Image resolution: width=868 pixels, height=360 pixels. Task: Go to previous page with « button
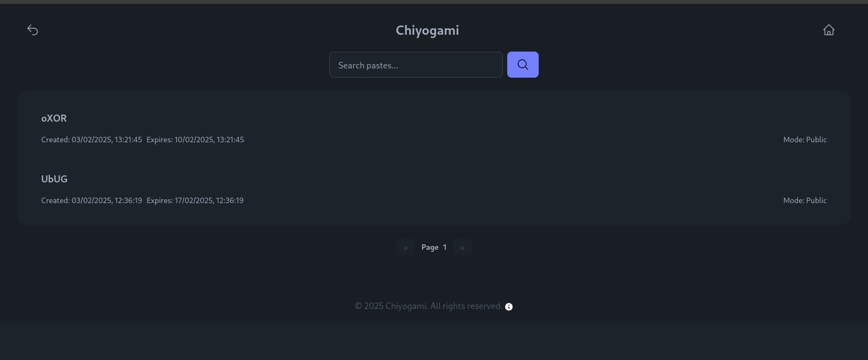[405, 248]
